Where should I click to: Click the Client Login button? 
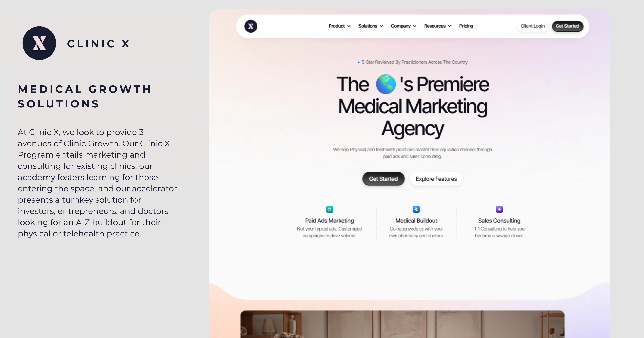(x=533, y=26)
